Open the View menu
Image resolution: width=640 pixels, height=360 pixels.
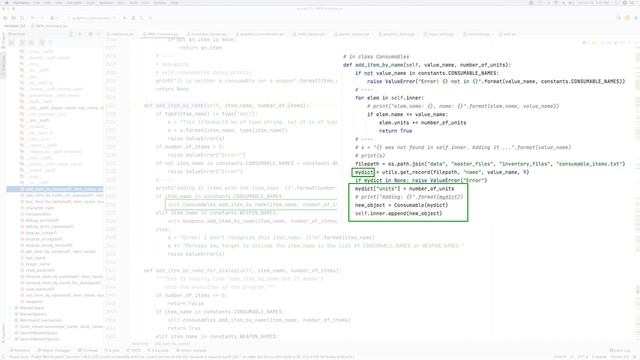coord(58,3)
